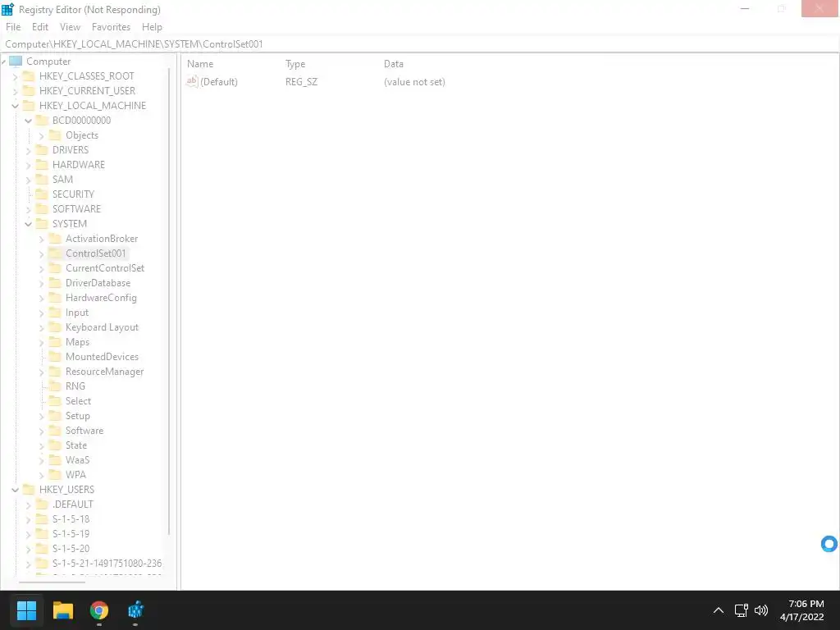Expand the ControlSet001 chevron
The image size is (840, 630).
(42, 254)
